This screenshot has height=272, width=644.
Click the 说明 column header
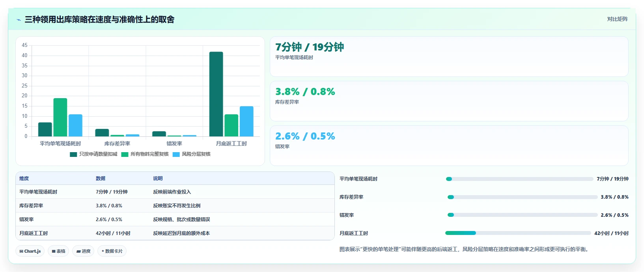pos(158,179)
